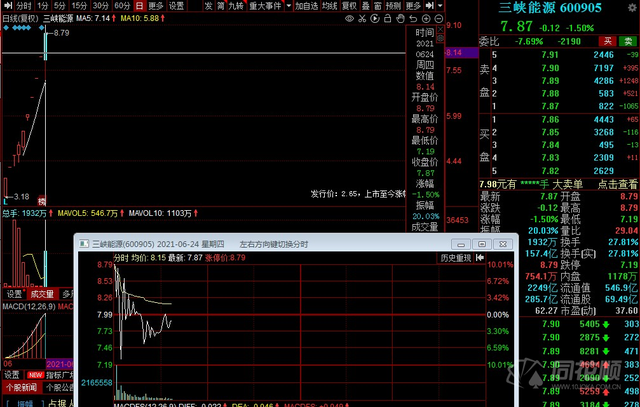Open the 更多 periods dropdown
This screenshot has height=407, width=640.
click(x=155, y=6)
